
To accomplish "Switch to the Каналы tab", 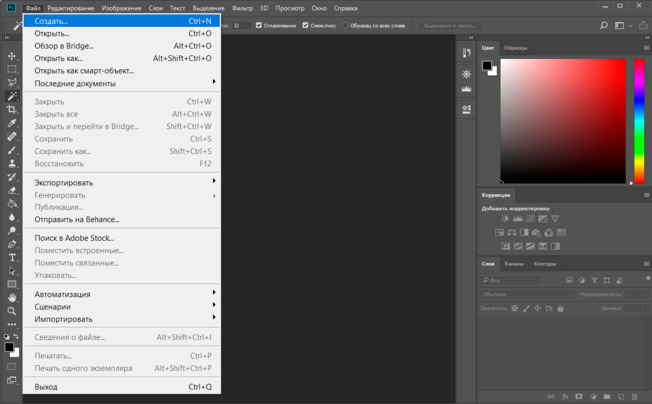I will click(x=514, y=264).
